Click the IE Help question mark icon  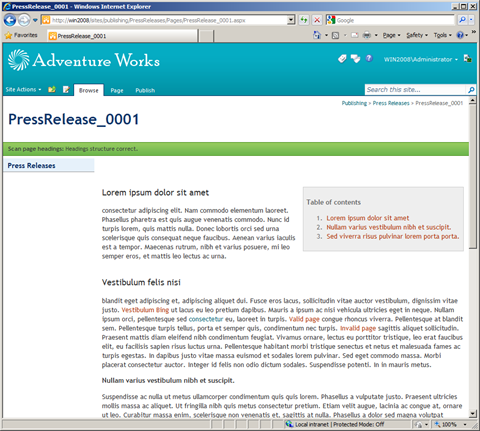pyautogui.click(x=460, y=35)
